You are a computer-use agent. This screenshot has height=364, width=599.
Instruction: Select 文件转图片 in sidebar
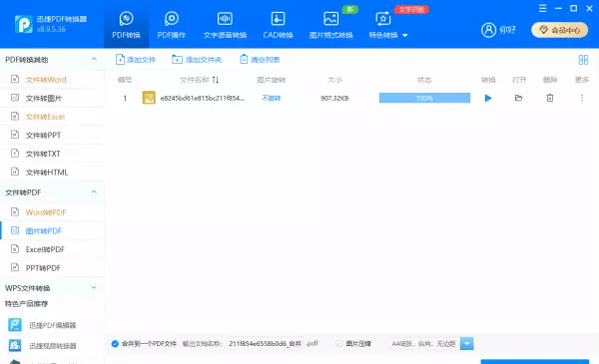[x=52, y=98]
